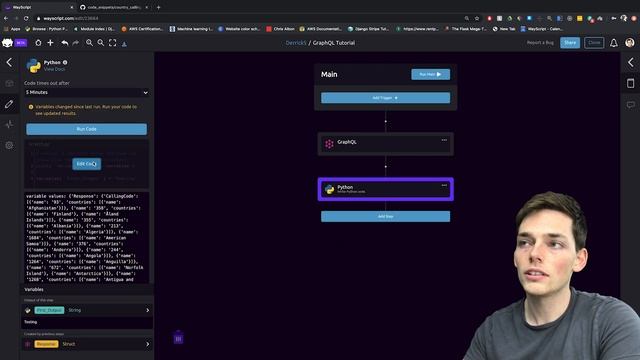Open the GraphQL node three-dot menu

(444, 140)
